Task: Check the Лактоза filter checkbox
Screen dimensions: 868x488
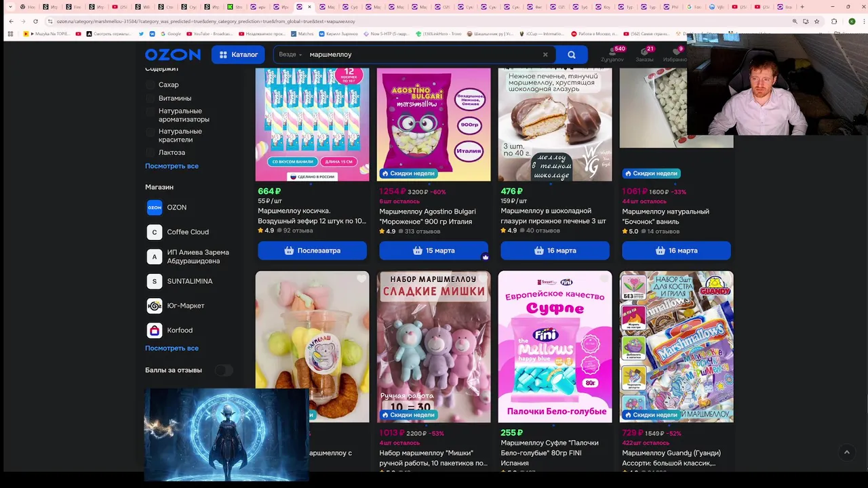Action: (151, 152)
